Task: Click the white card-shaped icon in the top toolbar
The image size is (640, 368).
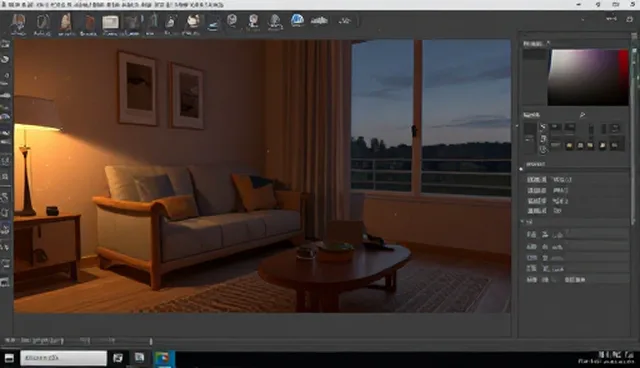Action: click(x=110, y=22)
